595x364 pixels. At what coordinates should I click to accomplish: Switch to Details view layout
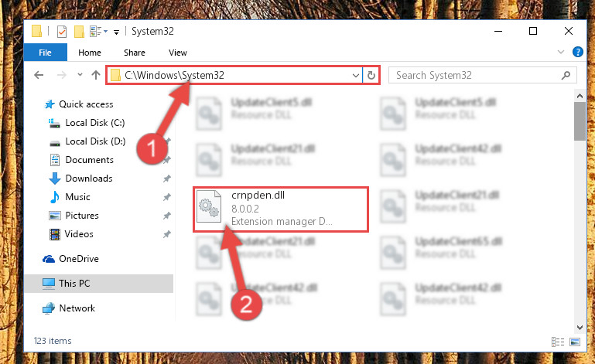click(557, 342)
